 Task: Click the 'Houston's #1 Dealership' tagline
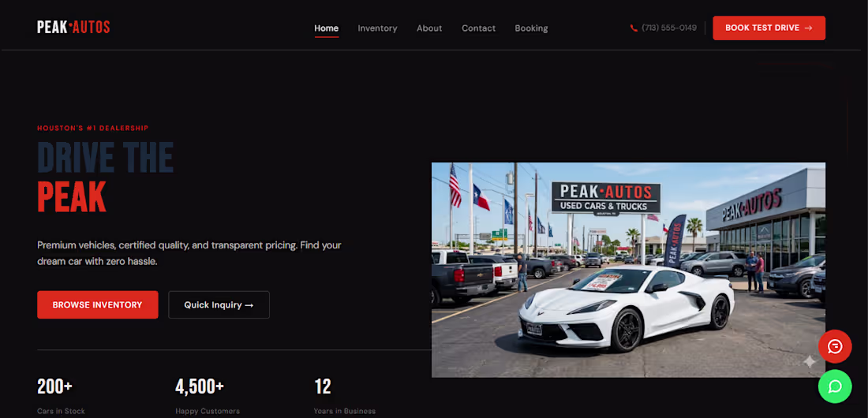[x=93, y=128]
